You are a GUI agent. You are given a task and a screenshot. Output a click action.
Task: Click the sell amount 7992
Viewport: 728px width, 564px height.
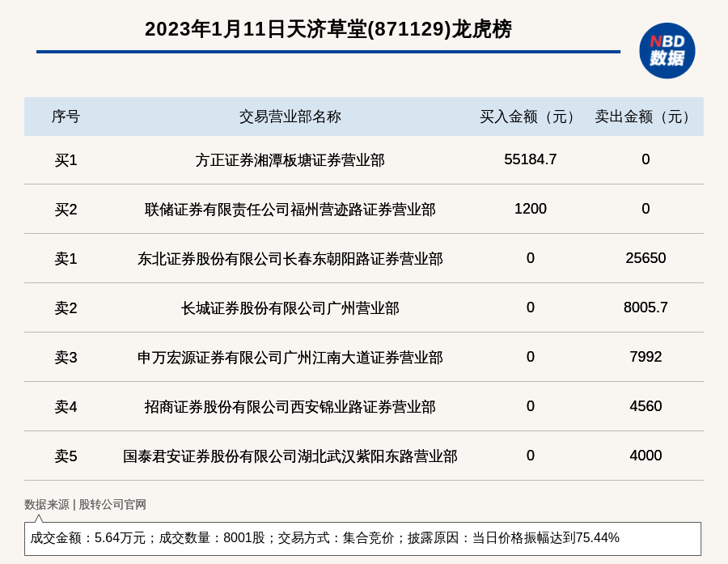(645, 356)
